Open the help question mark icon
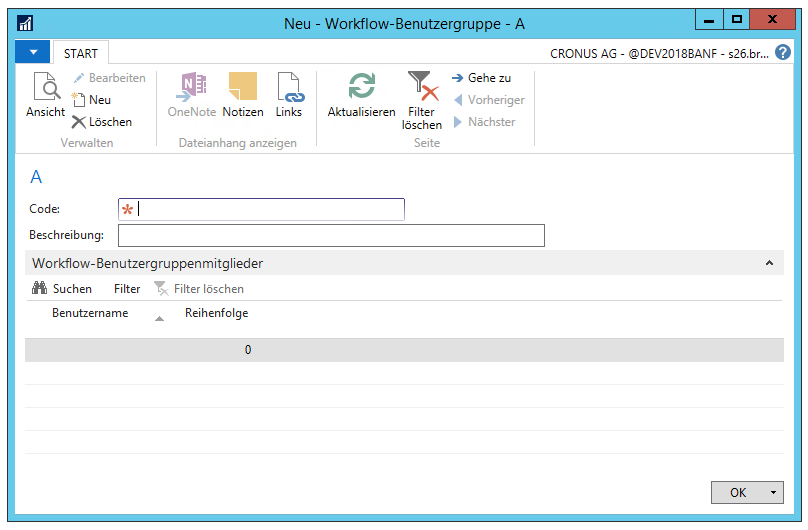This screenshot has width=808, height=530. 783,53
